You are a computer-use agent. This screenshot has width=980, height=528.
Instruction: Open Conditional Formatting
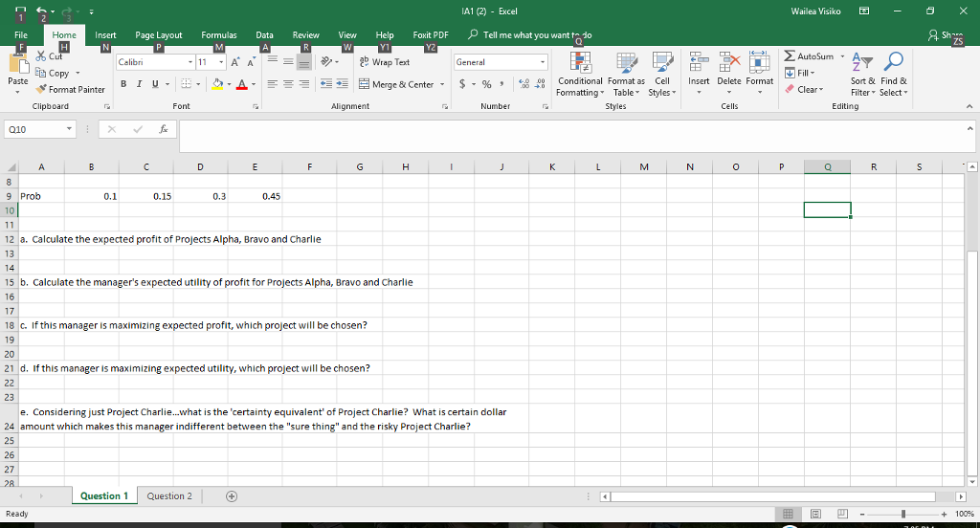580,74
